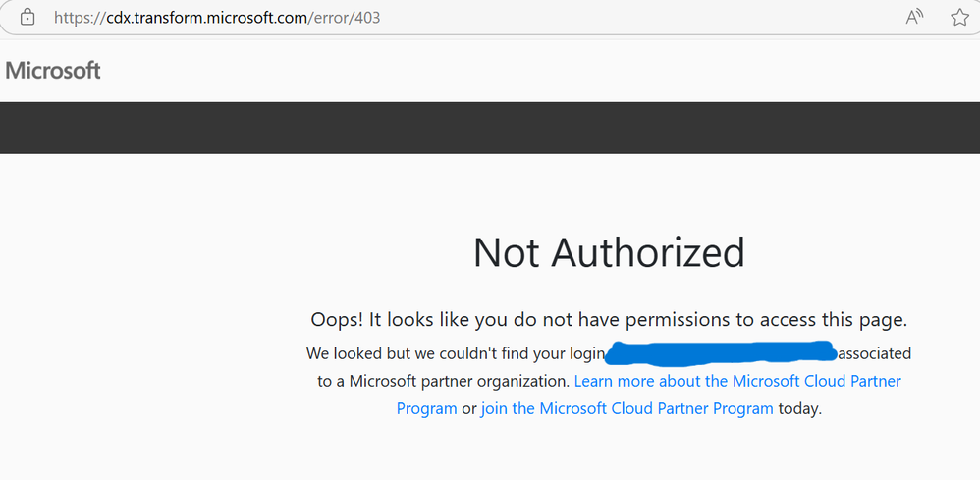Viewport: 980px width, 480px height.
Task: Click the blue redacted login area
Action: (722, 351)
